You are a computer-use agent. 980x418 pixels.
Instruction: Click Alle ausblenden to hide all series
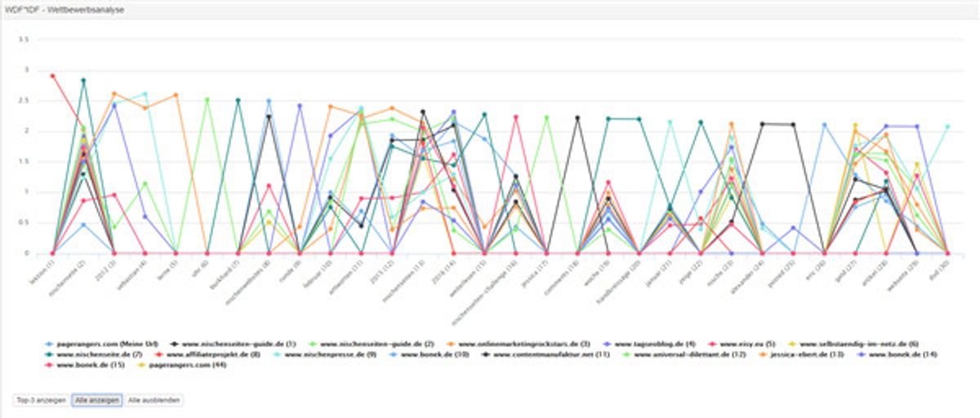point(154,400)
